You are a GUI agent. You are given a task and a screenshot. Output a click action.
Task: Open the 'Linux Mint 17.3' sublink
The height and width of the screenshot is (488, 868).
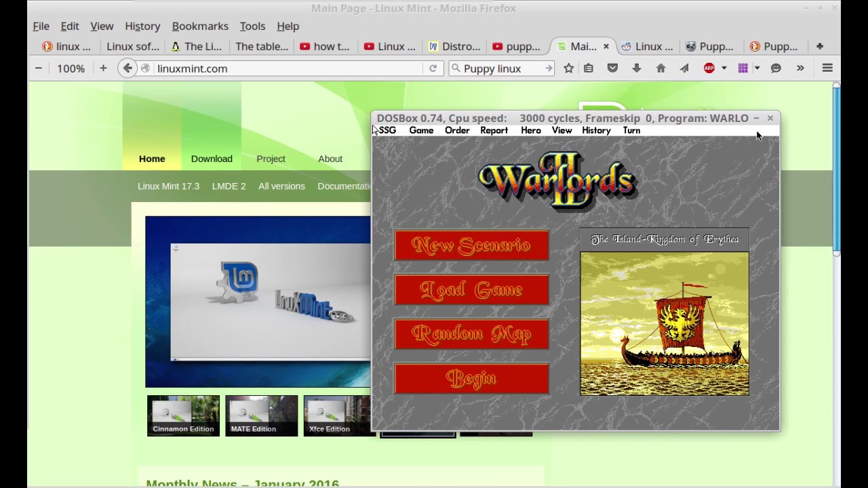[168, 186]
